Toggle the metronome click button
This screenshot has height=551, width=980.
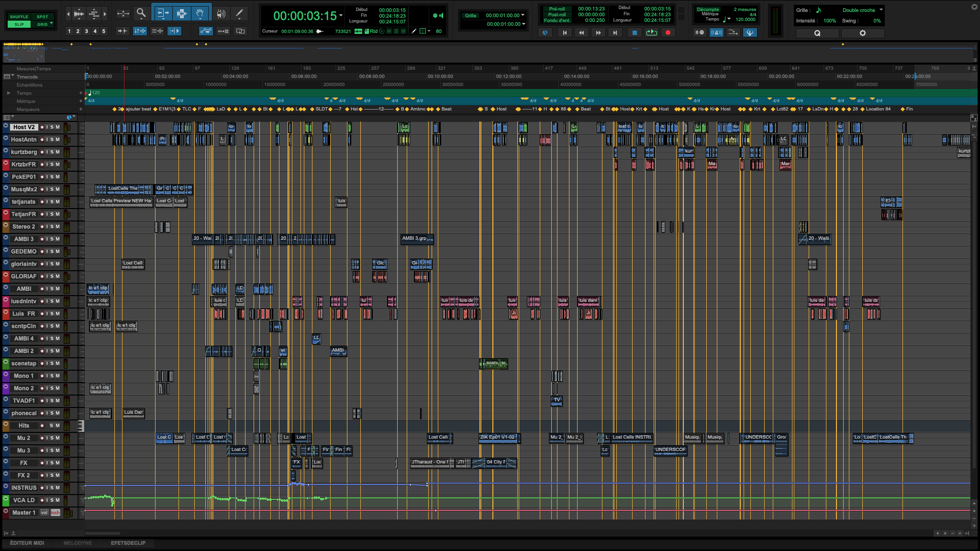716,33
